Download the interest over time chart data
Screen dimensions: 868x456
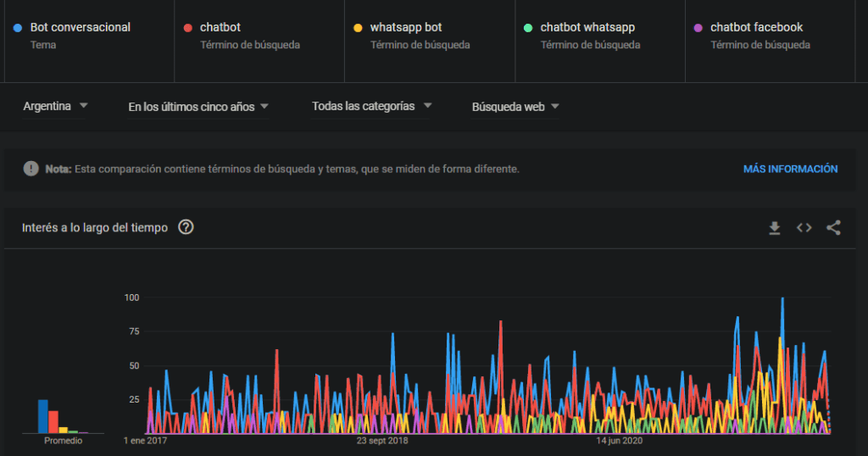(775, 227)
